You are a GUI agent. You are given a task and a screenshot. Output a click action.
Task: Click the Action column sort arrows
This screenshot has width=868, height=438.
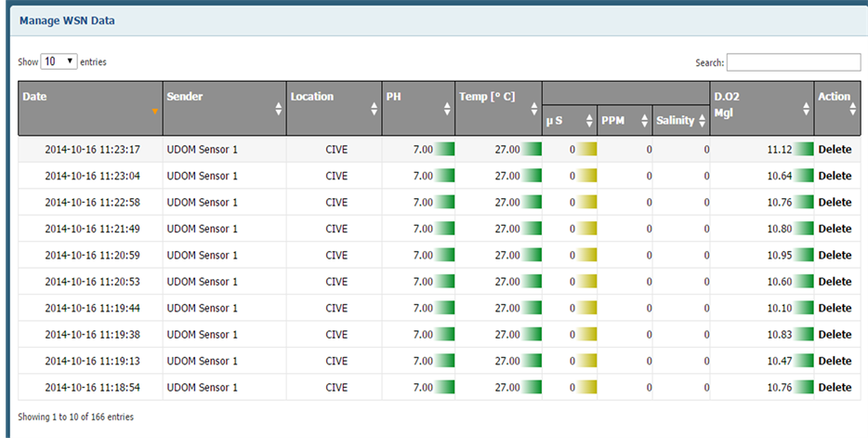[x=853, y=109]
